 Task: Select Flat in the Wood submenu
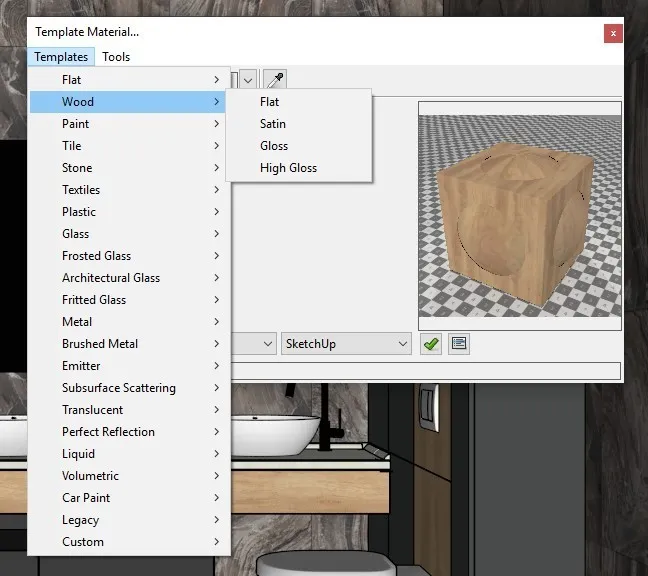269,102
